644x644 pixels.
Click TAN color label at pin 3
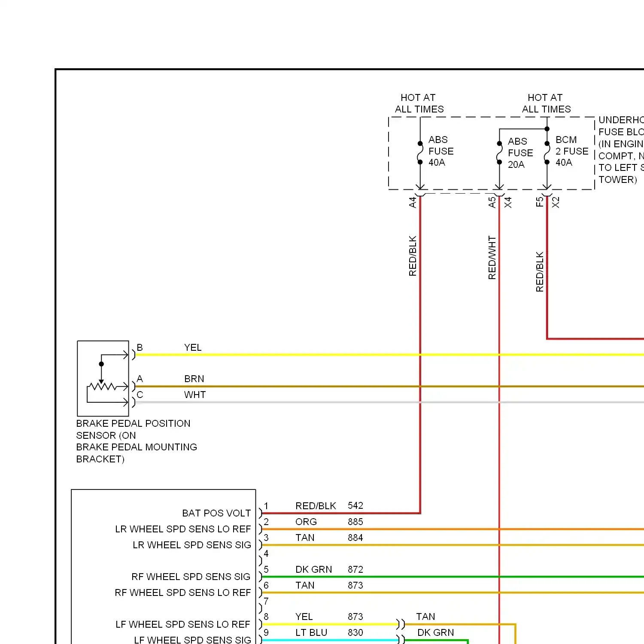pos(305,538)
